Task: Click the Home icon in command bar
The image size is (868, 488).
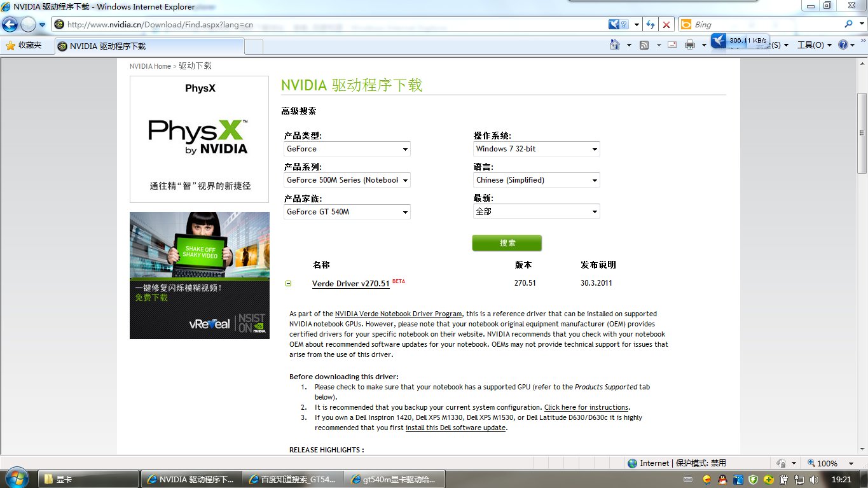Action: [x=615, y=45]
